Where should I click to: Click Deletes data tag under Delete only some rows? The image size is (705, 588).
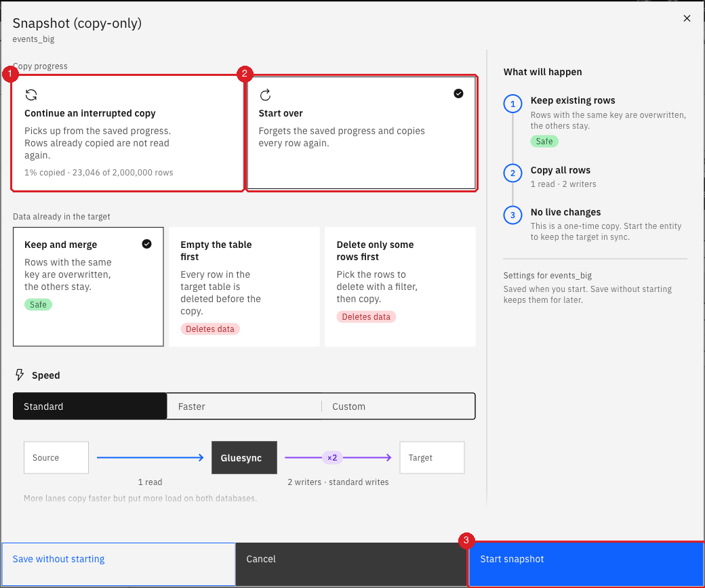366,316
